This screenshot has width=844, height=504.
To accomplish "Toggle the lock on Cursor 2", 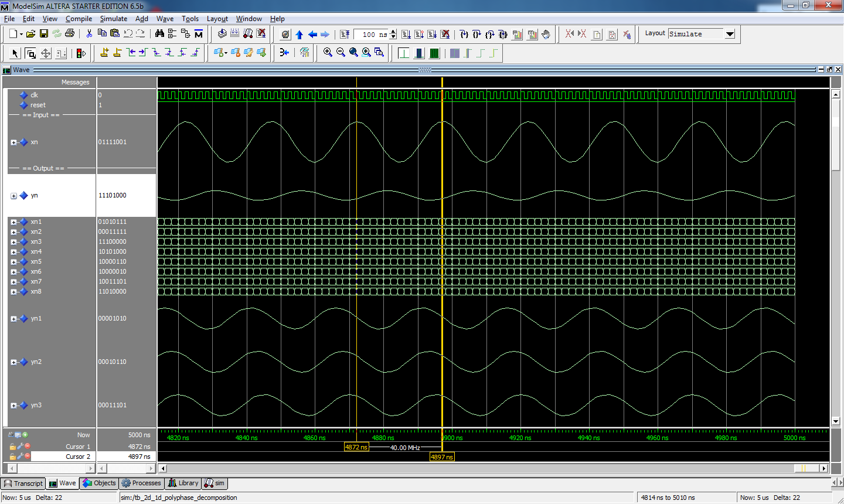I will 12,457.
